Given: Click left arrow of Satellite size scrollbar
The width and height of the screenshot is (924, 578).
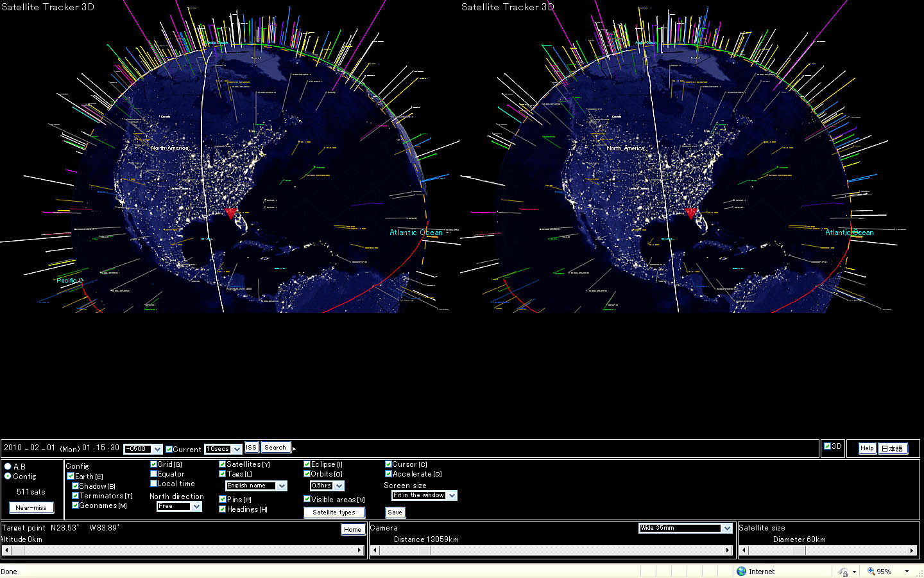Looking at the screenshot, I should coord(743,550).
